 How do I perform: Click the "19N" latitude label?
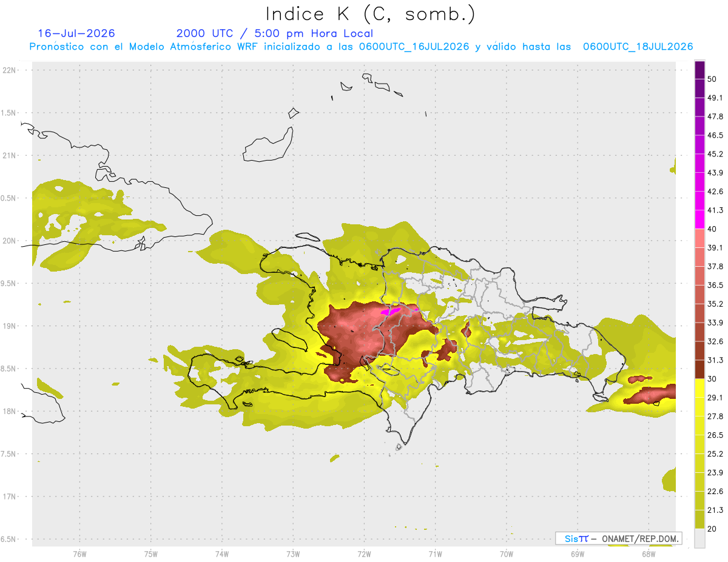(x=10, y=326)
